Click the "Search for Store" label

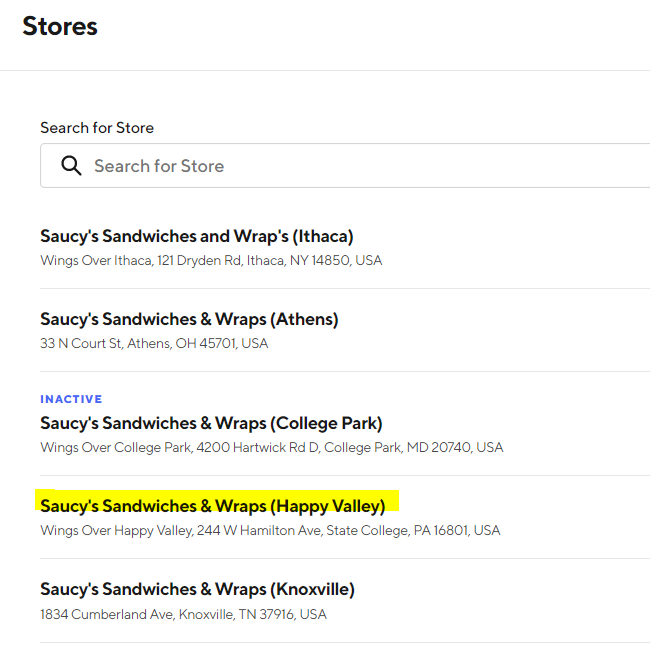tap(97, 128)
